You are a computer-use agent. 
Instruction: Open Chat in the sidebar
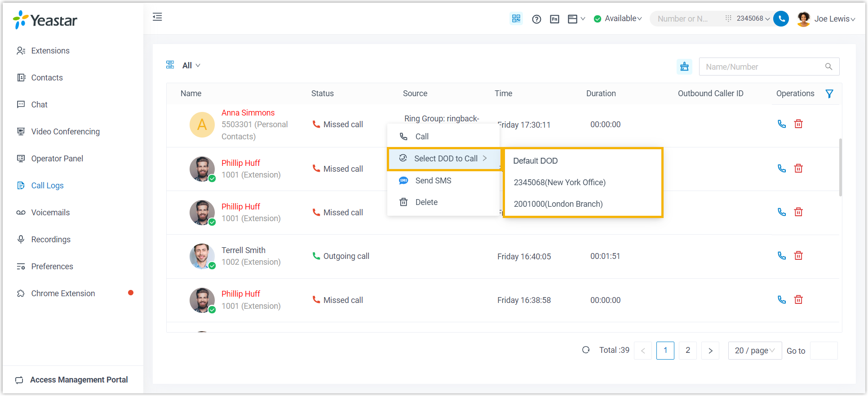pyautogui.click(x=39, y=105)
